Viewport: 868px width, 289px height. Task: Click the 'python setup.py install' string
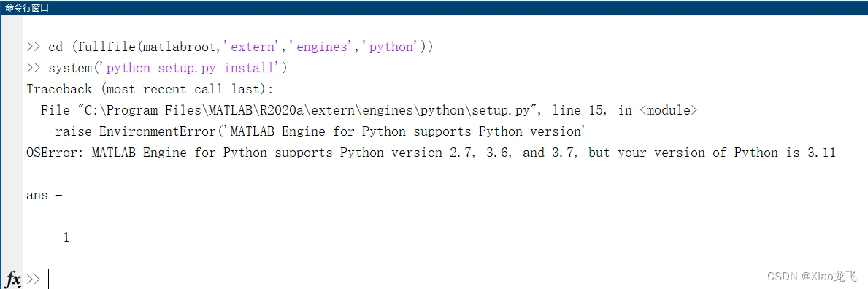[x=193, y=68]
